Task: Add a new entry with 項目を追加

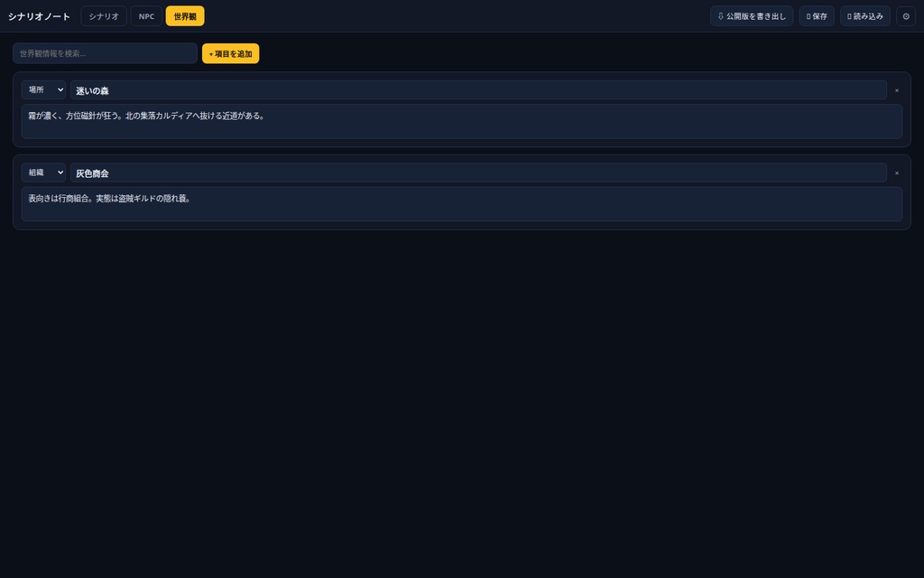Action: pos(230,53)
